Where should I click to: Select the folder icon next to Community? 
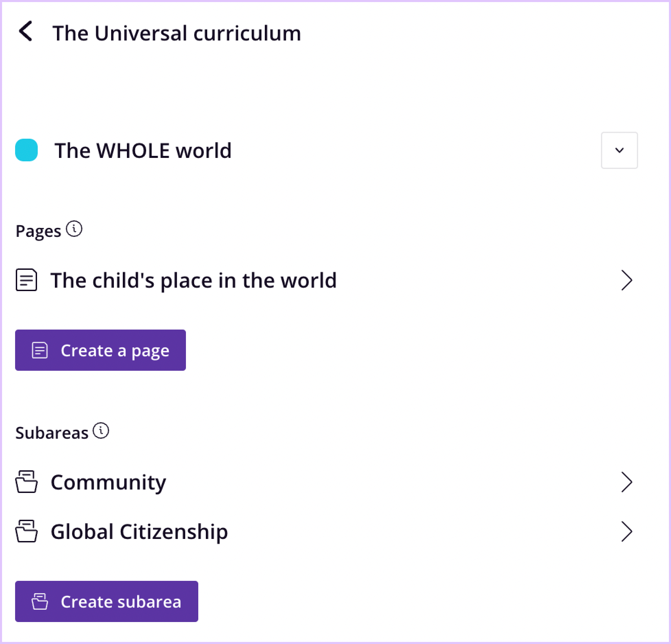tap(26, 482)
